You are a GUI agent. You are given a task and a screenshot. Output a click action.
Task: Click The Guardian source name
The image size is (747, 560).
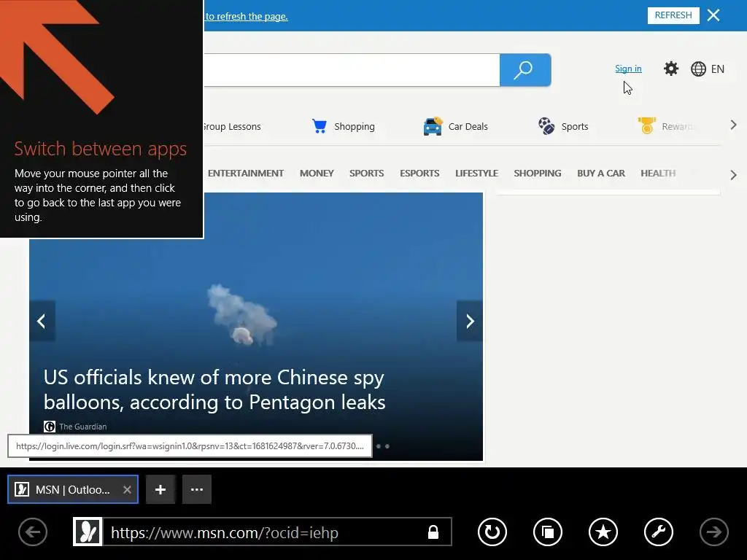click(x=83, y=427)
